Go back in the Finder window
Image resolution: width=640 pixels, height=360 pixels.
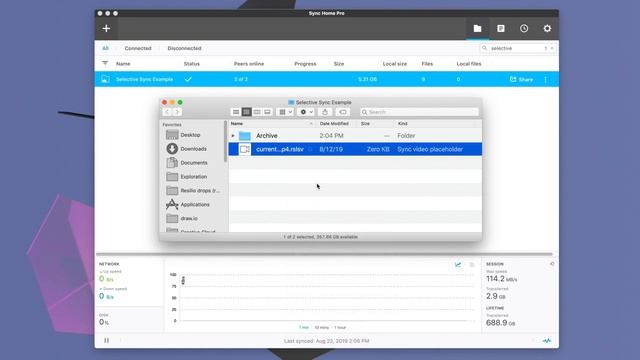pos(167,112)
